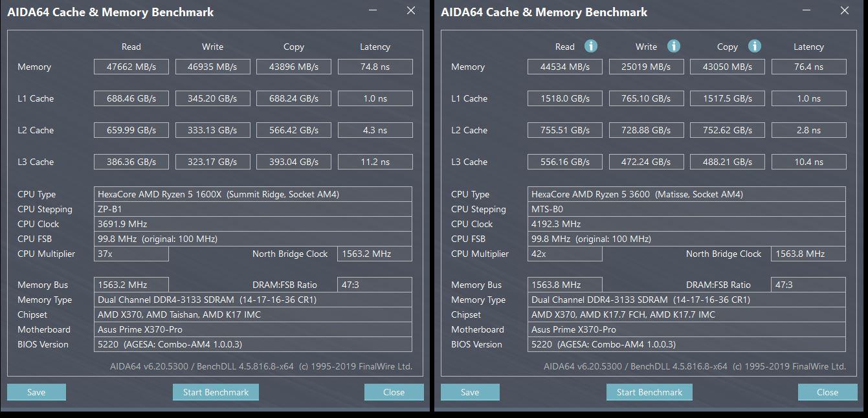Click the AMD Taishan Chipset field
Image resolution: width=868 pixels, height=418 pixels.
(x=253, y=314)
